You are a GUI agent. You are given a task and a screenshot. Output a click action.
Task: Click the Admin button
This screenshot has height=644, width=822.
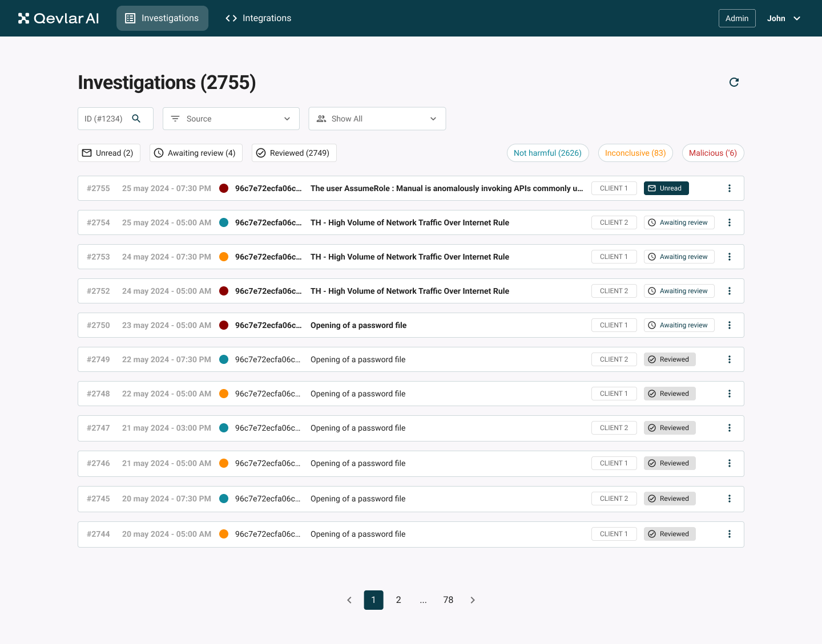pyautogui.click(x=737, y=18)
